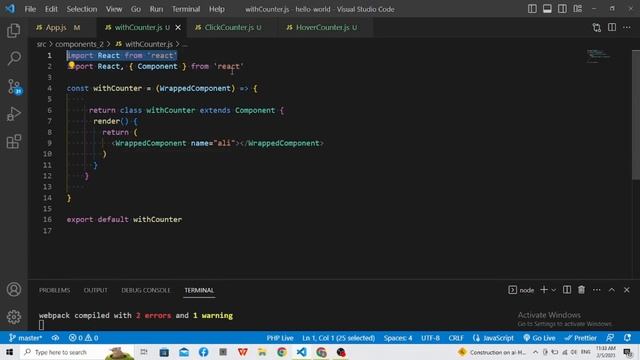
Task: Open terminal panel ellipsis actions menu
Action: pyautogui.click(x=597, y=290)
